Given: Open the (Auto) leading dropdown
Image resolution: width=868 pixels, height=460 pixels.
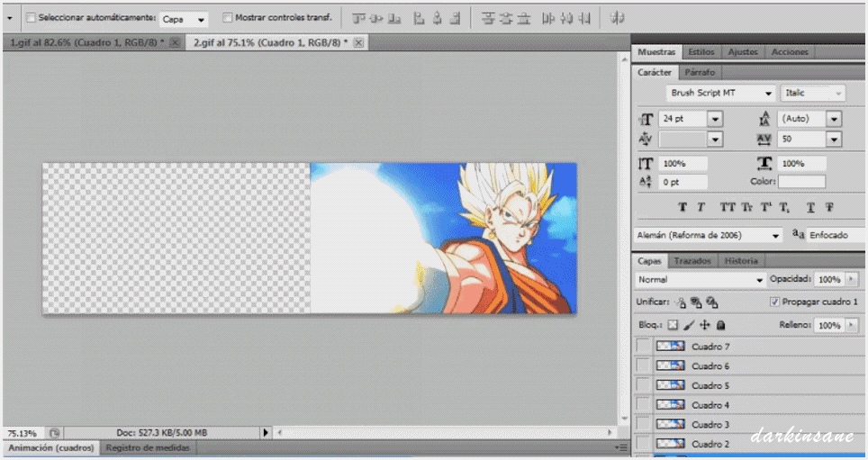Looking at the screenshot, I should [834, 119].
